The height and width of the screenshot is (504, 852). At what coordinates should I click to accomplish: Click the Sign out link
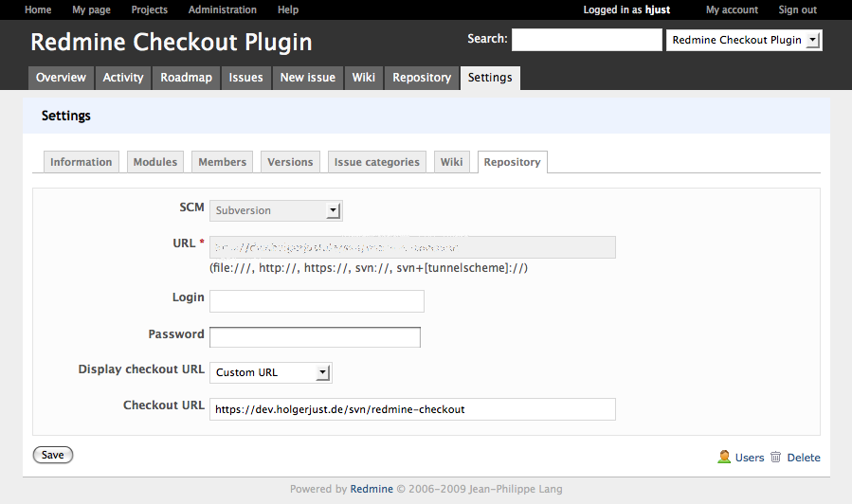798,9
